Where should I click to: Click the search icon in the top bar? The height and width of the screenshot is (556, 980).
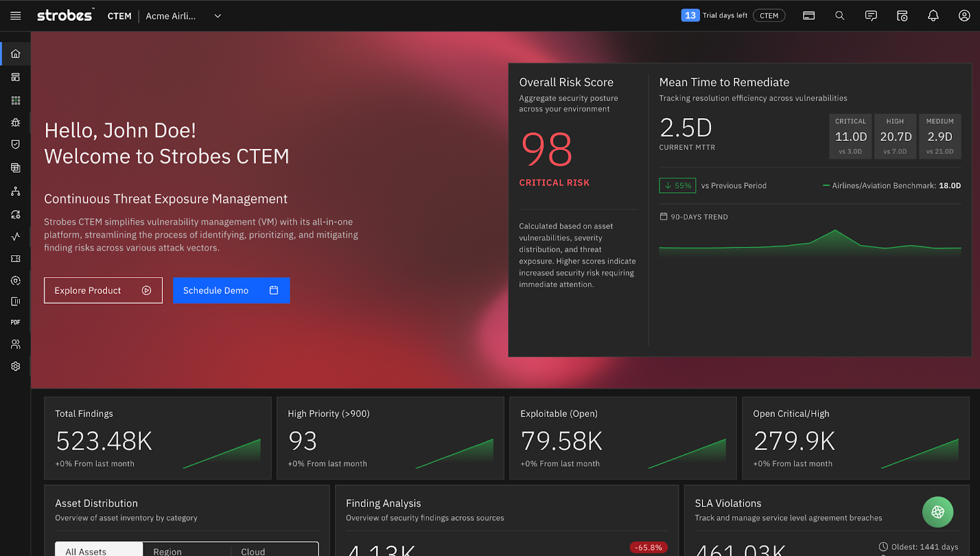click(x=840, y=15)
